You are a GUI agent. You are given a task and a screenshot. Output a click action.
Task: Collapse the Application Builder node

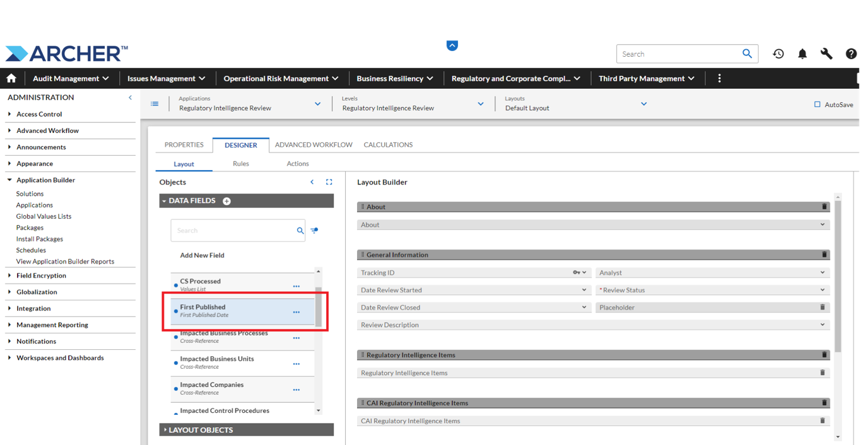[9, 180]
